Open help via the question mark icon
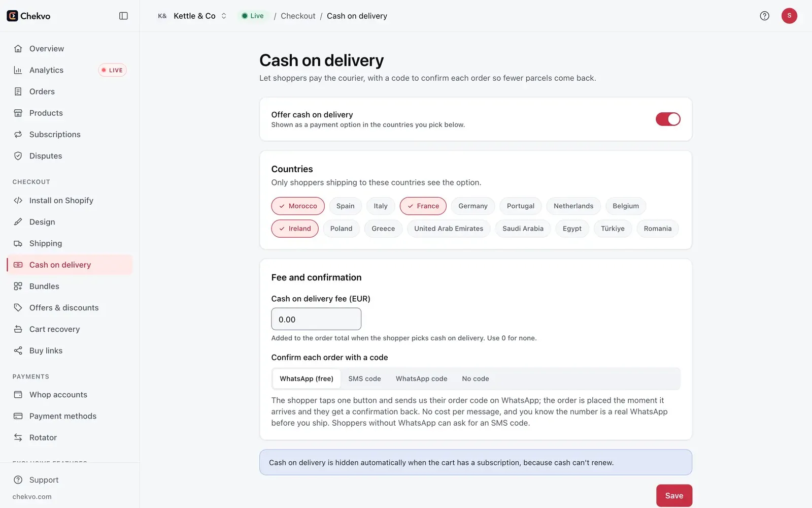The height and width of the screenshot is (508, 812). point(764,16)
